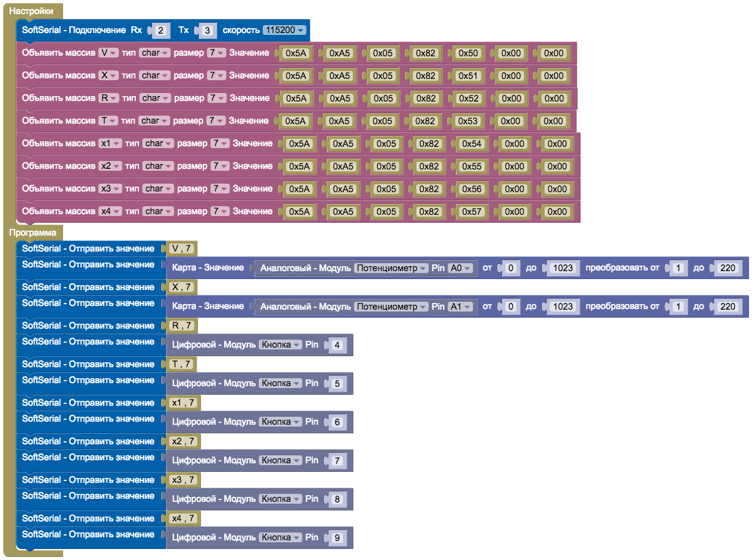Open the Pin A1 dropdown
Screen dimensions: 752x560
tap(461, 307)
